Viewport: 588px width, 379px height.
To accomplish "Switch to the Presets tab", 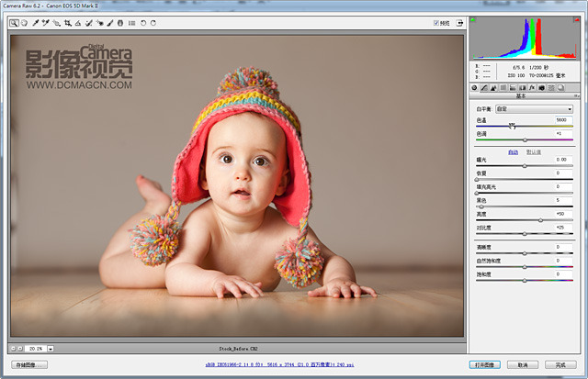I will [x=551, y=87].
